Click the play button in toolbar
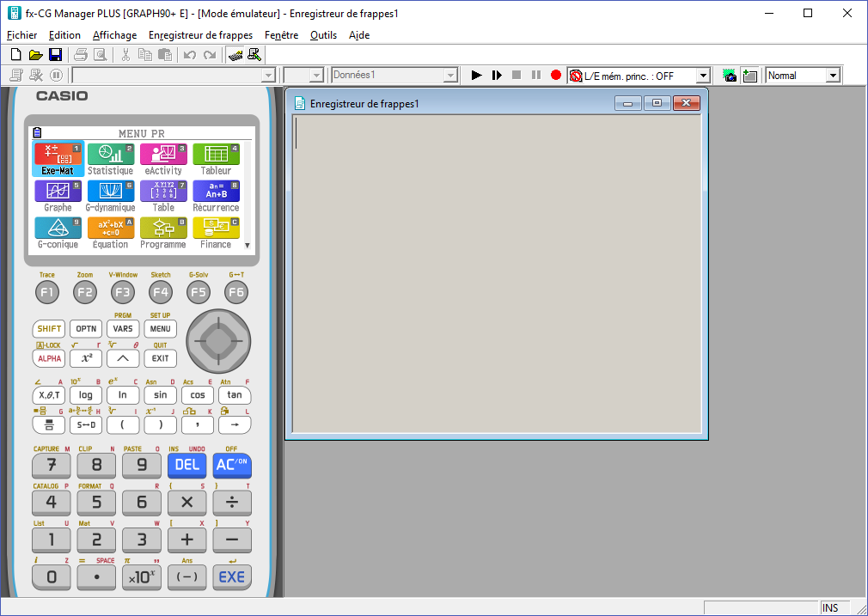The image size is (868, 616). tap(476, 75)
